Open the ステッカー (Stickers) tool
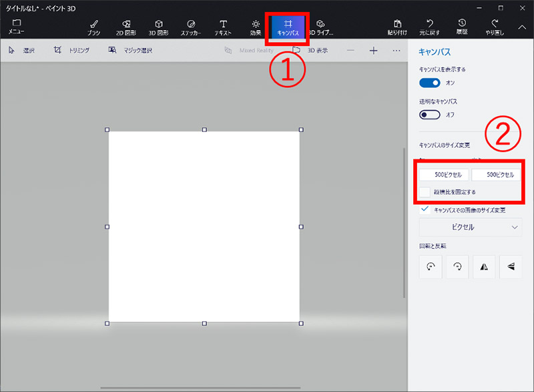This screenshot has height=392, width=534. coord(190,27)
